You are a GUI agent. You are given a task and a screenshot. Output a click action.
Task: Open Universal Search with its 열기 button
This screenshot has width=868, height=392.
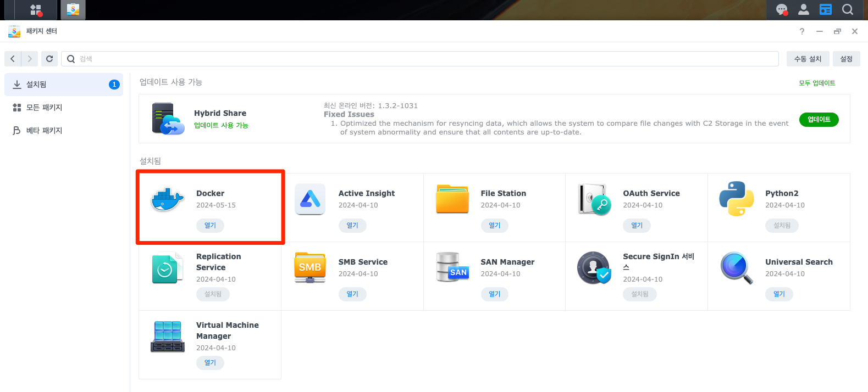(779, 294)
